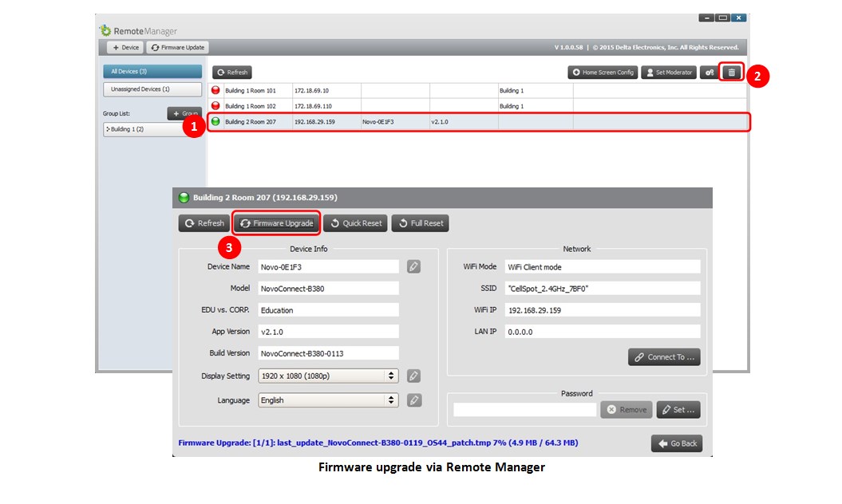
Task: Open the gears settings icon
Action: 710,72
